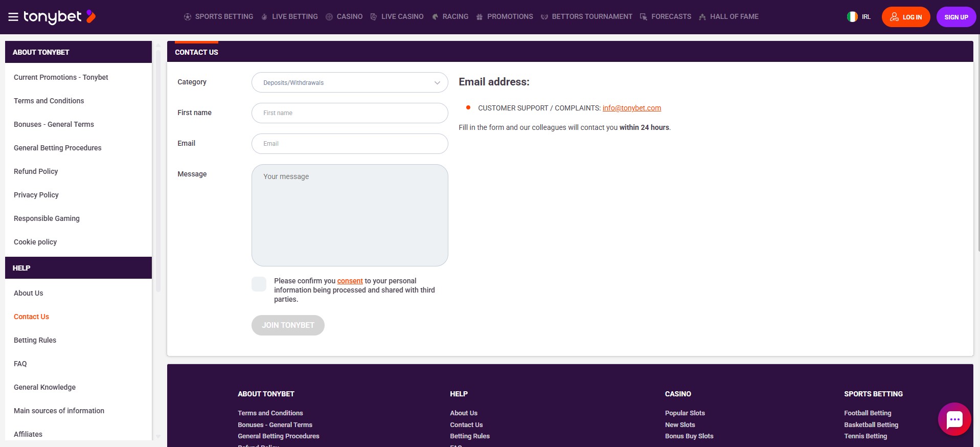Click the soccer ball Sports Betting icon

(188, 17)
